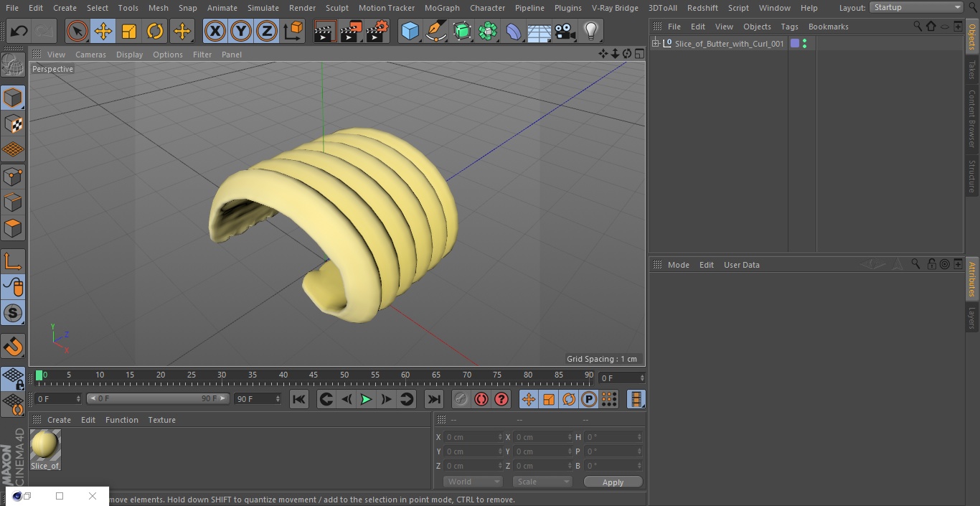Screen dimensions: 980x506
Task: Click the layer color swatch of object
Action: pos(795,44)
